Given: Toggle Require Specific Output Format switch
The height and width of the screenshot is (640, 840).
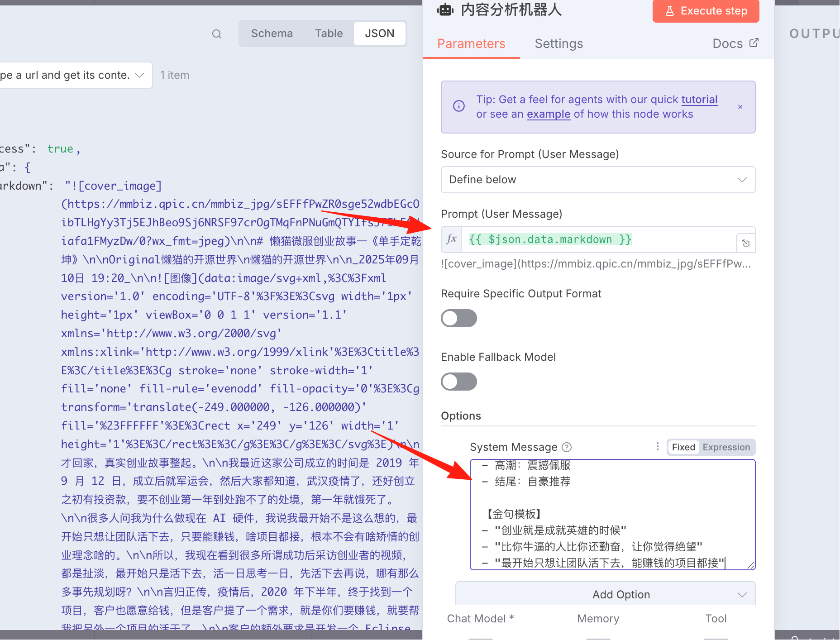Looking at the screenshot, I should (x=459, y=318).
